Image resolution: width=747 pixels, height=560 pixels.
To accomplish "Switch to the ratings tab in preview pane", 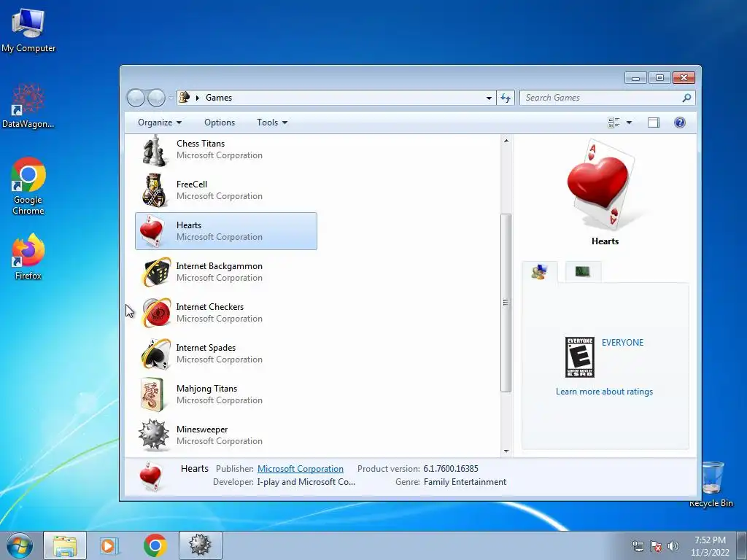I will tap(539, 272).
